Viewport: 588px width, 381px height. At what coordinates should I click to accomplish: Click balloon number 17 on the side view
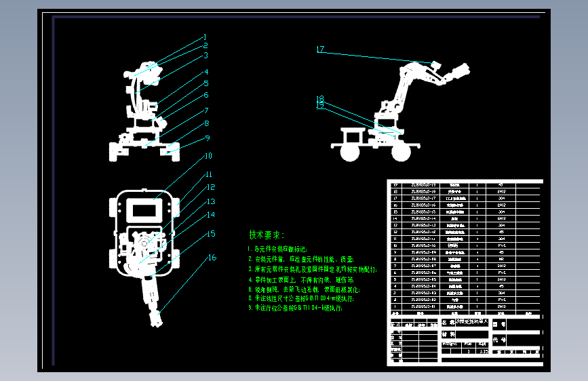click(x=320, y=49)
